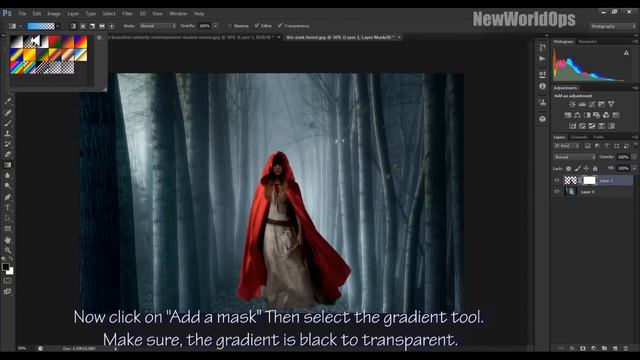This screenshot has width=640, height=360.
Task: Select the Clone Stamp tool
Action: 7,133
